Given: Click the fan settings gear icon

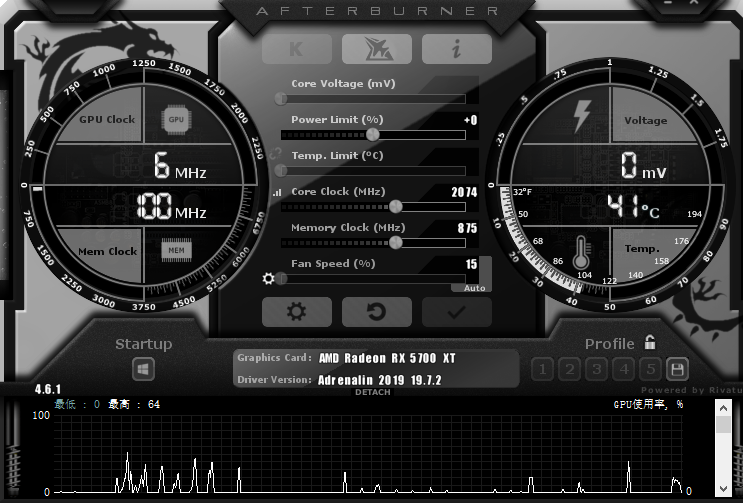Looking at the screenshot, I should pyautogui.click(x=269, y=278).
